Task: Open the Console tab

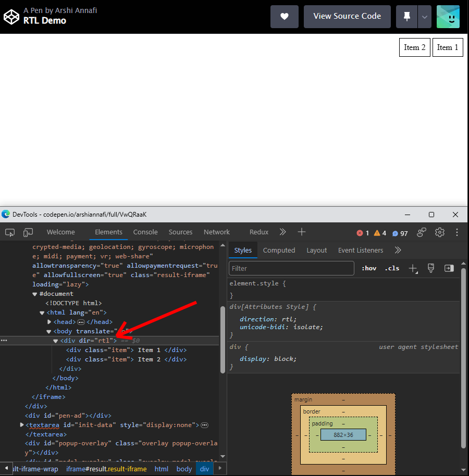Action: (x=145, y=232)
